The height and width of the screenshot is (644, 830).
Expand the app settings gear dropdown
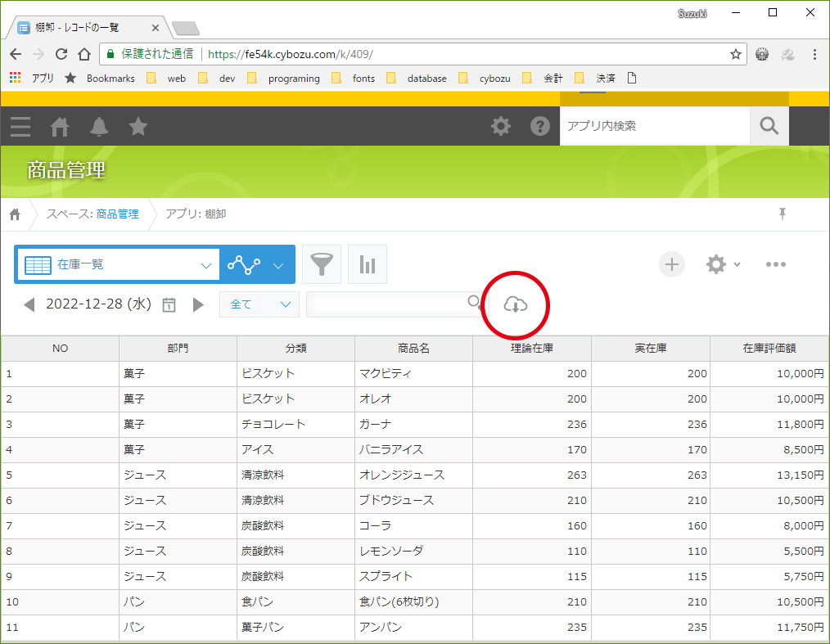(723, 264)
